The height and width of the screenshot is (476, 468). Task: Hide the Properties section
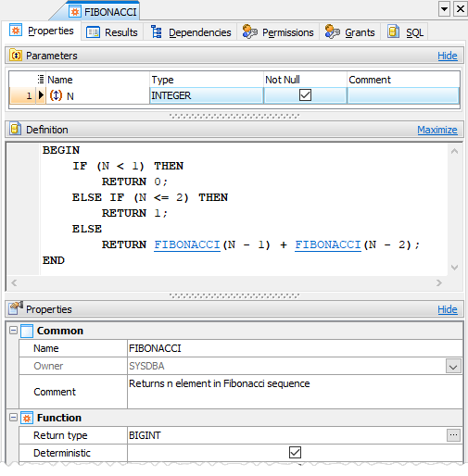(x=448, y=309)
